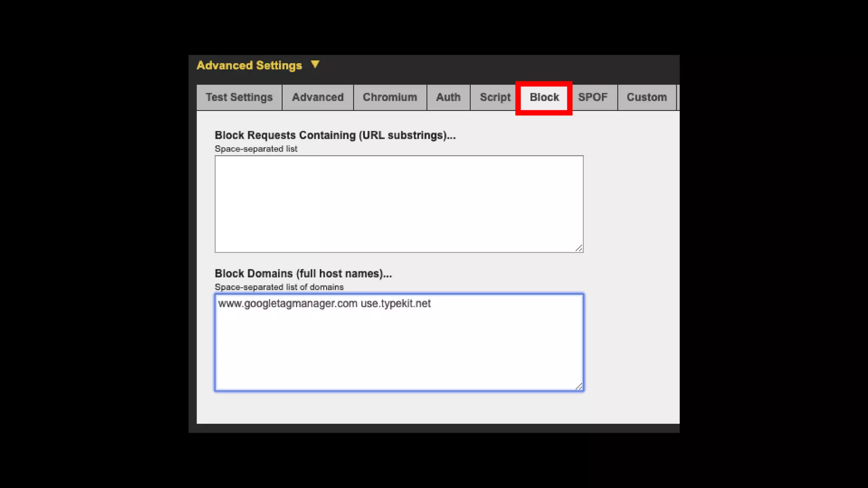Select the Chromium tab
Viewport: 868px width, 488px height.
tap(389, 97)
